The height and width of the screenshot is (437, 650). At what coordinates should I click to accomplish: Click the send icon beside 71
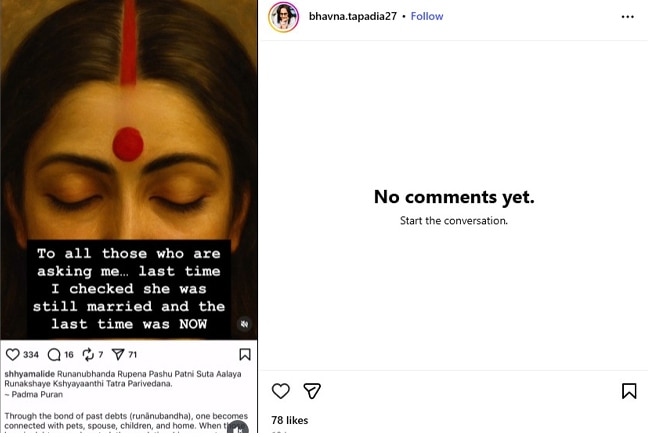118,355
